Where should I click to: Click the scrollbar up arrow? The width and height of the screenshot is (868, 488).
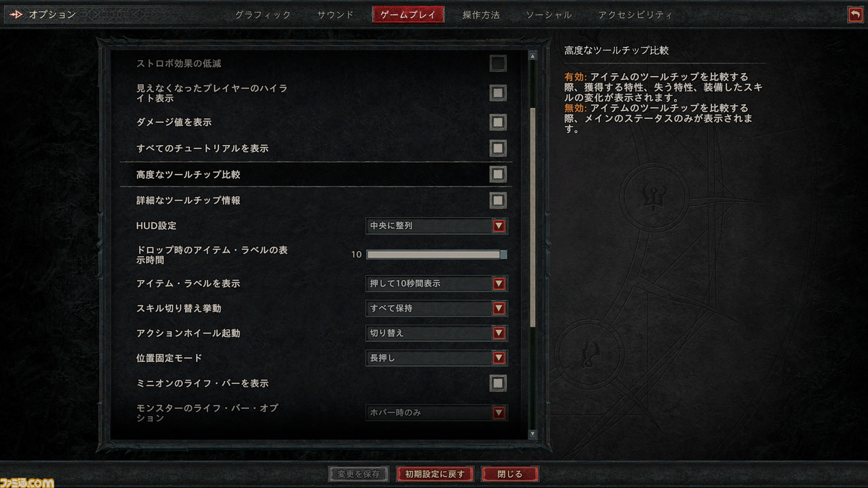[x=532, y=57]
